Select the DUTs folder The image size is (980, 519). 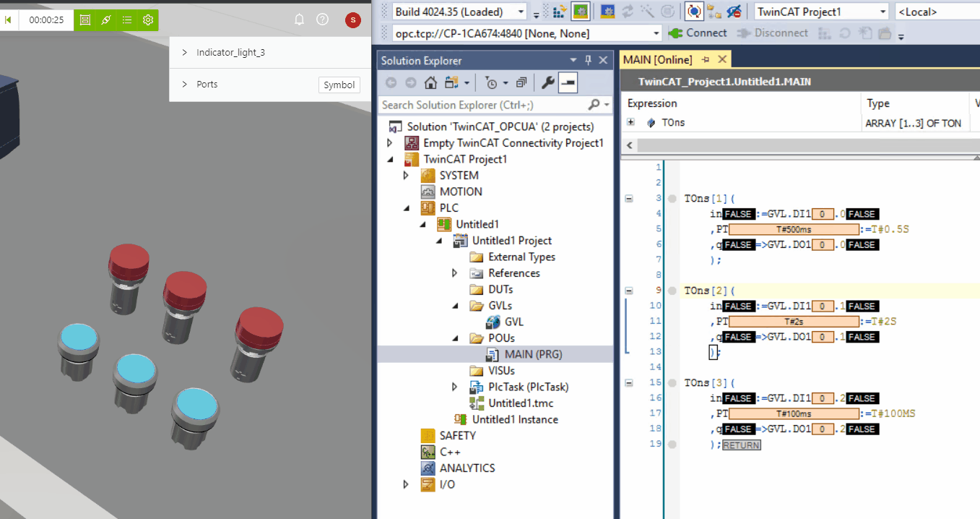[500, 289]
